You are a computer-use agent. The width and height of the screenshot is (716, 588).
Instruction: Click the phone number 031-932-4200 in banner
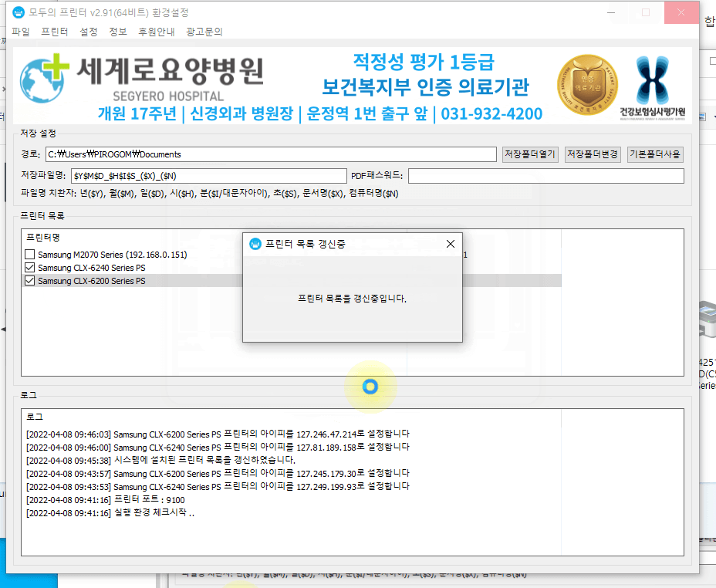491,113
